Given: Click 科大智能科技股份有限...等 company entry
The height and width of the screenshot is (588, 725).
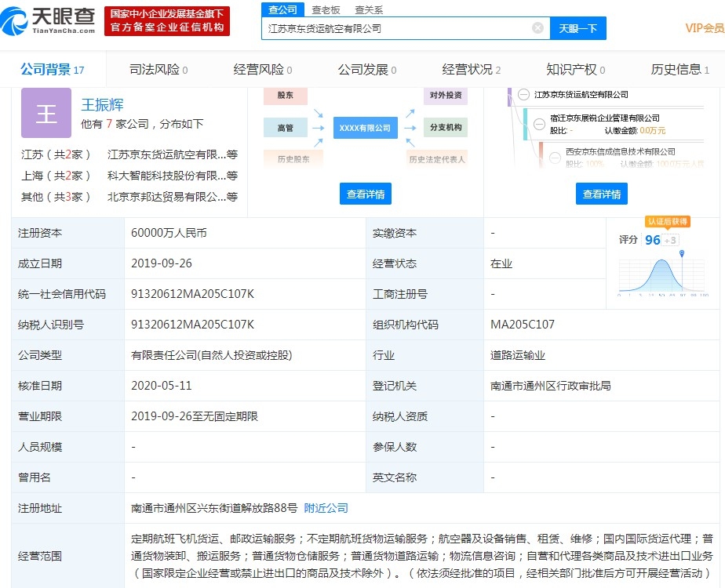Looking at the screenshot, I should click(x=173, y=176).
